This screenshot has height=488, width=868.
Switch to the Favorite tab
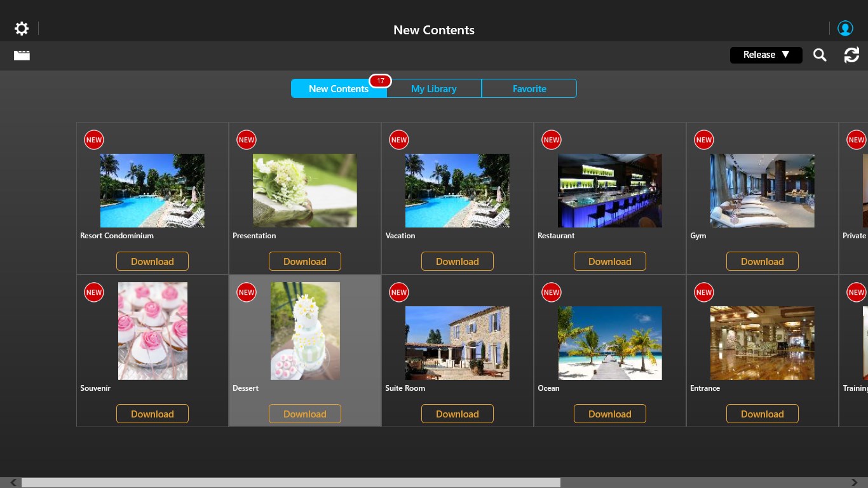tap(529, 89)
